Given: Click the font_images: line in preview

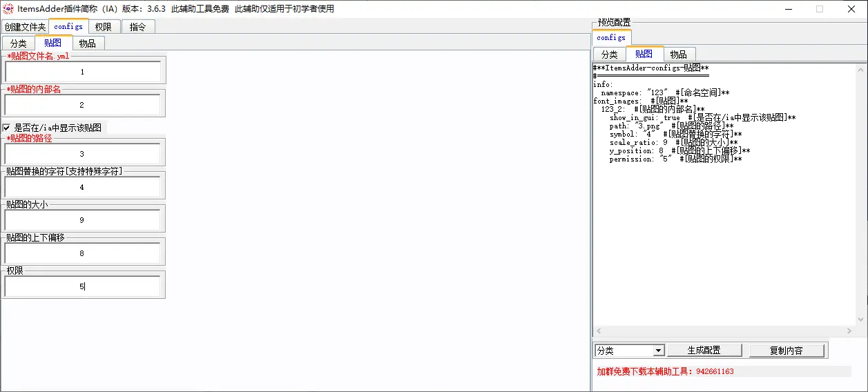Looking at the screenshot, I should click(640, 101).
